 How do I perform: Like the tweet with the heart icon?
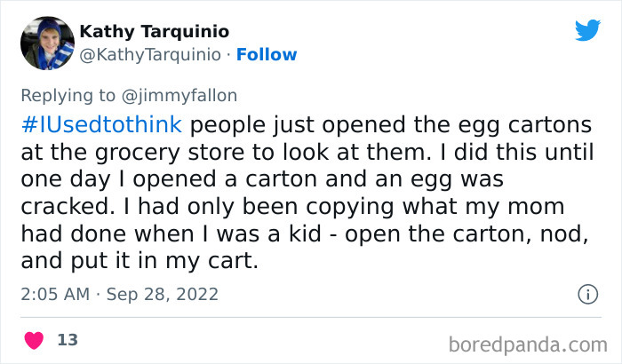35,339
